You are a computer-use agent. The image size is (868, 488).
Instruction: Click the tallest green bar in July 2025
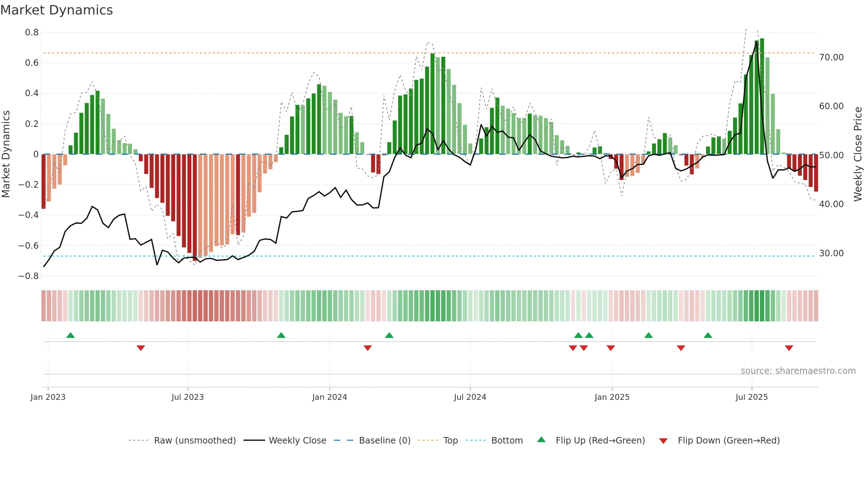(x=762, y=96)
